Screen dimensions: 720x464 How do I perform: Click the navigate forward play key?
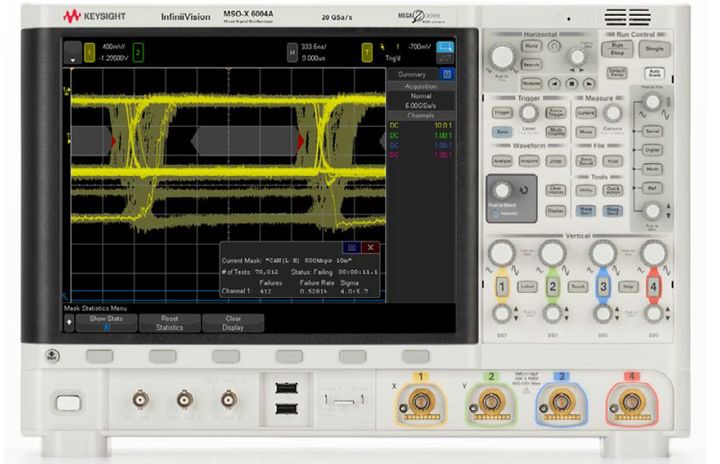pyautogui.click(x=589, y=84)
